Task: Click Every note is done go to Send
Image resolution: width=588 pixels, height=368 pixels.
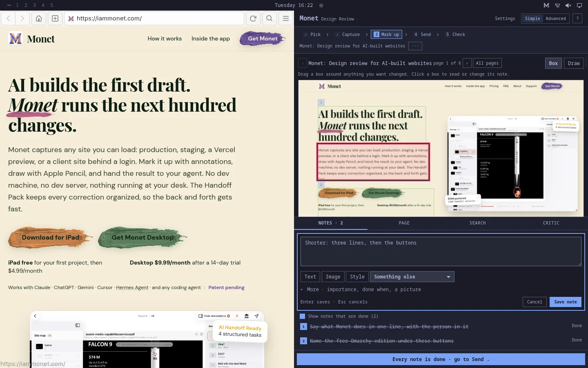Action: point(441,359)
